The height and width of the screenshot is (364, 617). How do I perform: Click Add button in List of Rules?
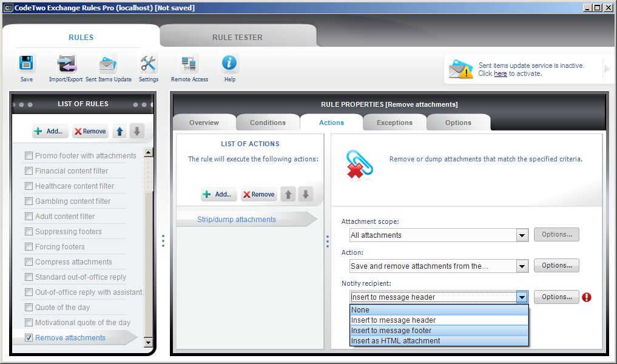tap(50, 132)
